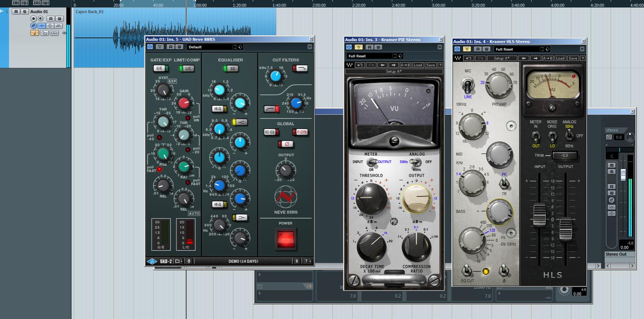Click the Waves logo in Kramer HLS toolbar
644x319 pixels.
pyautogui.click(x=458, y=58)
